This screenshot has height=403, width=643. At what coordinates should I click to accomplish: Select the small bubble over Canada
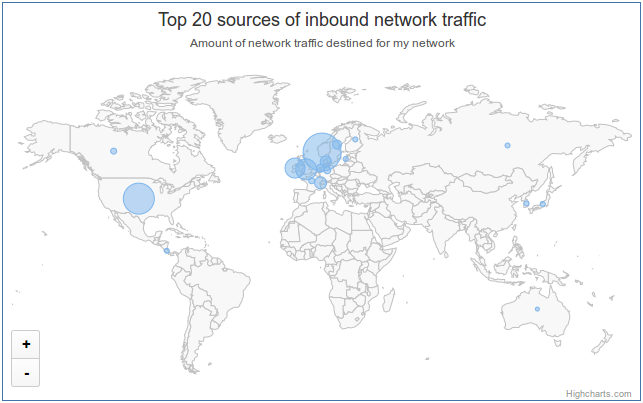coord(114,151)
